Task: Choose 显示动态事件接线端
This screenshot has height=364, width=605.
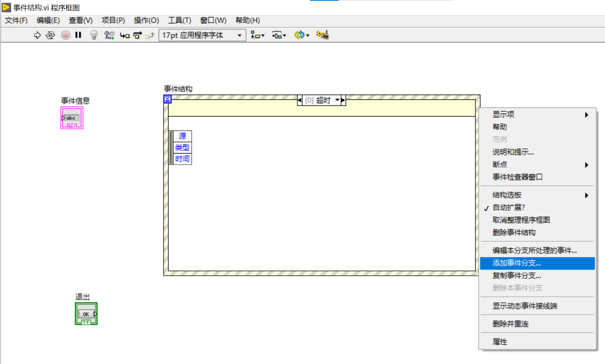Action: point(537,306)
